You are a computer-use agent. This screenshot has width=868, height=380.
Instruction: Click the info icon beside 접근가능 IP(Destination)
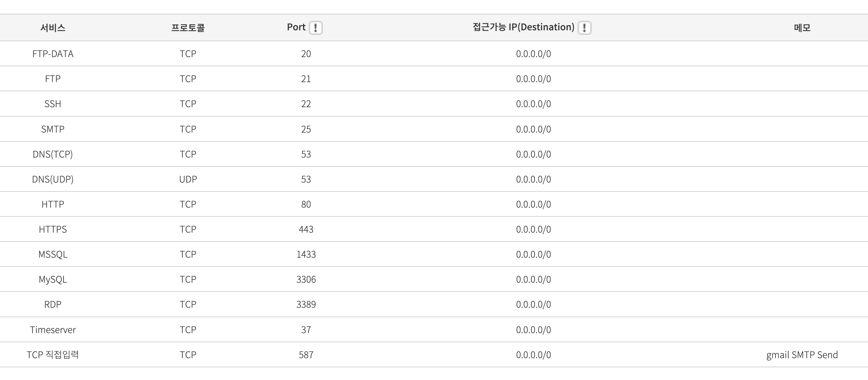point(584,27)
